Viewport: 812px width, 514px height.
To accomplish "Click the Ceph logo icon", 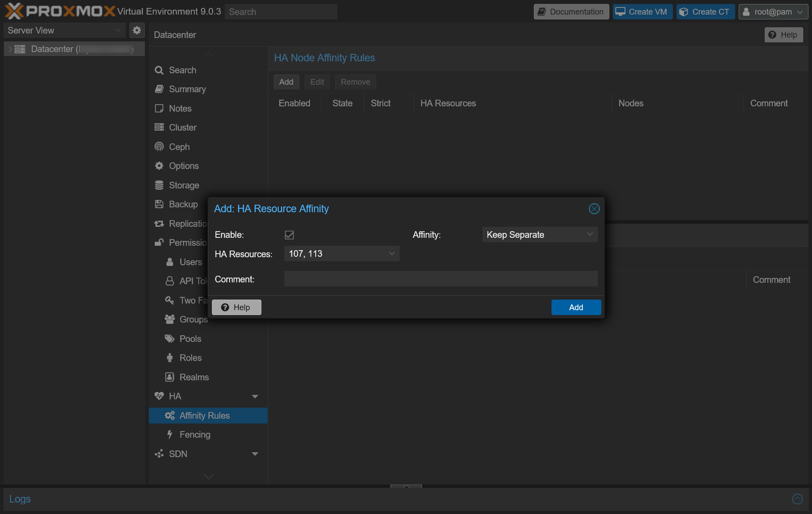I will click(159, 147).
